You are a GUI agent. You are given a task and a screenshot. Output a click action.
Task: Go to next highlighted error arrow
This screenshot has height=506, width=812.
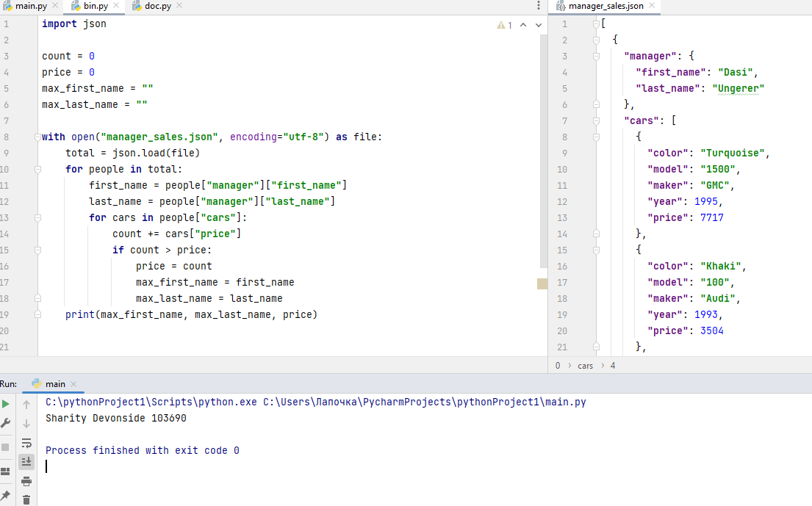(x=539, y=25)
